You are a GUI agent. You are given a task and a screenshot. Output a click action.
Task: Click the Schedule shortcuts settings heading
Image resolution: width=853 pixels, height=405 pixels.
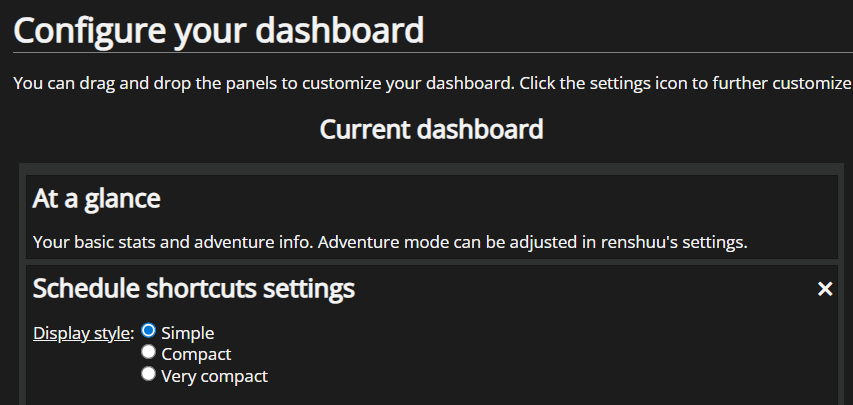pyautogui.click(x=194, y=289)
